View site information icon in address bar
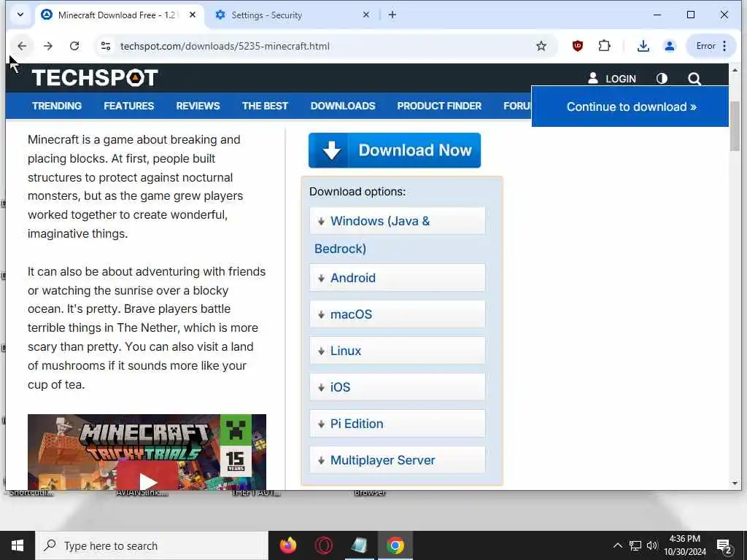The width and height of the screenshot is (747, 560). (106, 46)
